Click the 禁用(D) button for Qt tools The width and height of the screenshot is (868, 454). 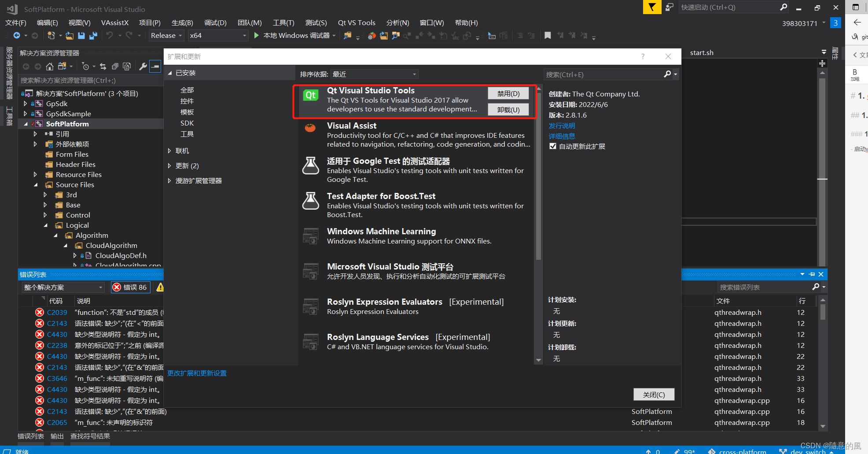click(x=508, y=94)
